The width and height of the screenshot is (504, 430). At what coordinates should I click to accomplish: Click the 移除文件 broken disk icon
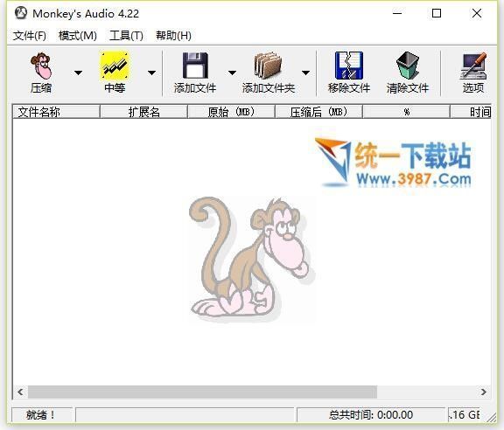pyautogui.click(x=349, y=66)
